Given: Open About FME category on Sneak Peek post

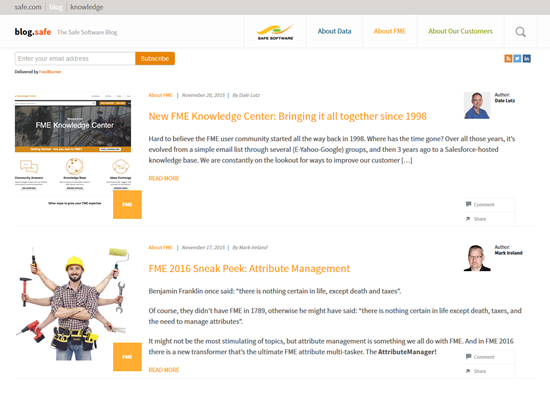Looking at the screenshot, I should (160, 247).
